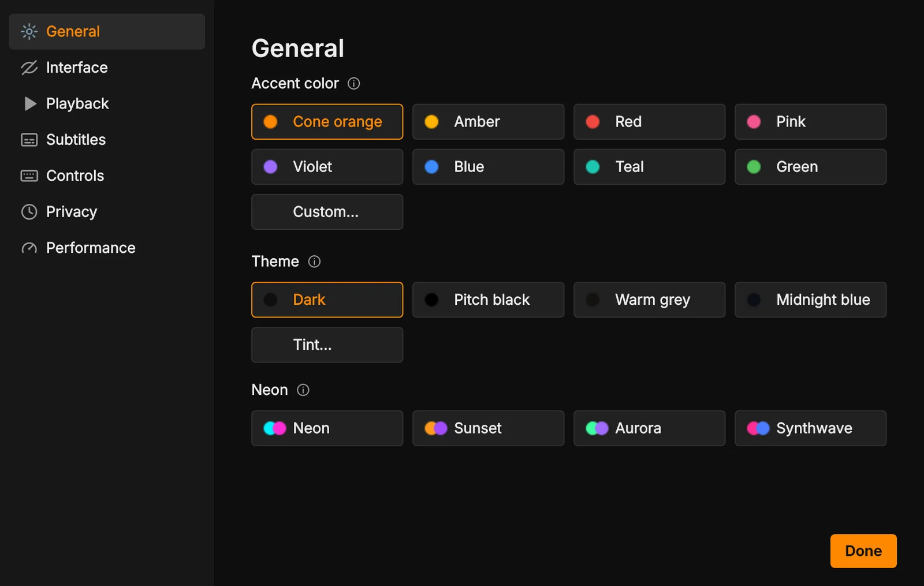This screenshot has height=586, width=924.
Task: Click the Playback play-triangle icon
Action: coord(30,103)
